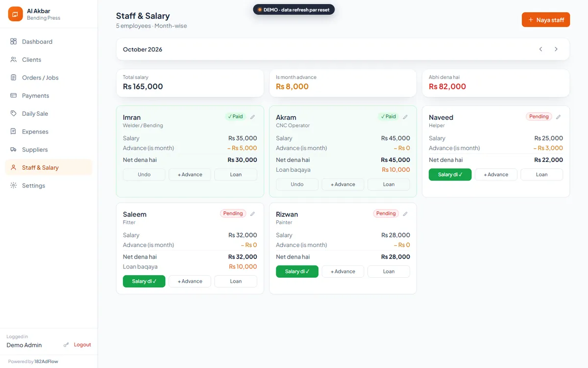Open Loan for Rizwan

coord(389,271)
